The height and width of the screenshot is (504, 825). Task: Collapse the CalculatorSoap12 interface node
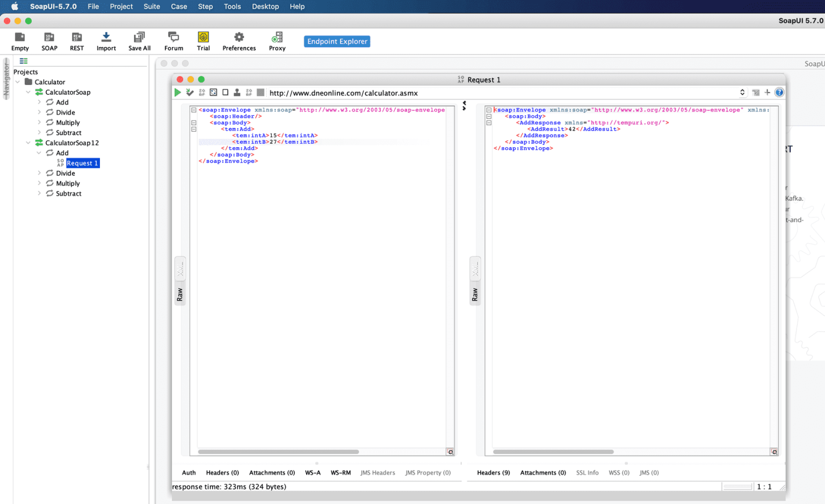28,143
